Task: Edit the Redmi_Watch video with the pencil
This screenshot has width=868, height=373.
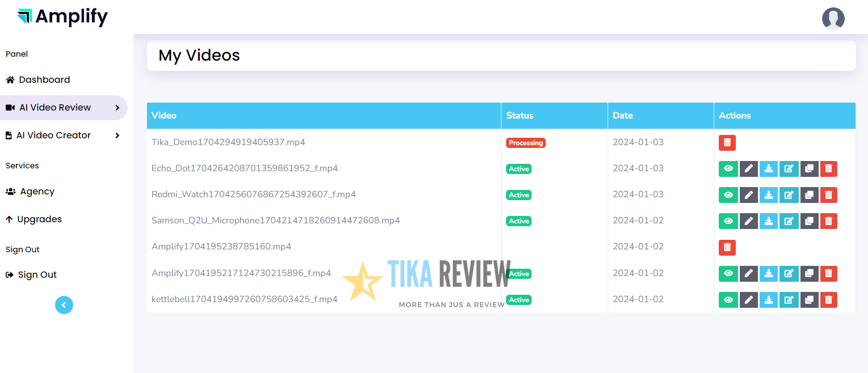Action: [749, 194]
